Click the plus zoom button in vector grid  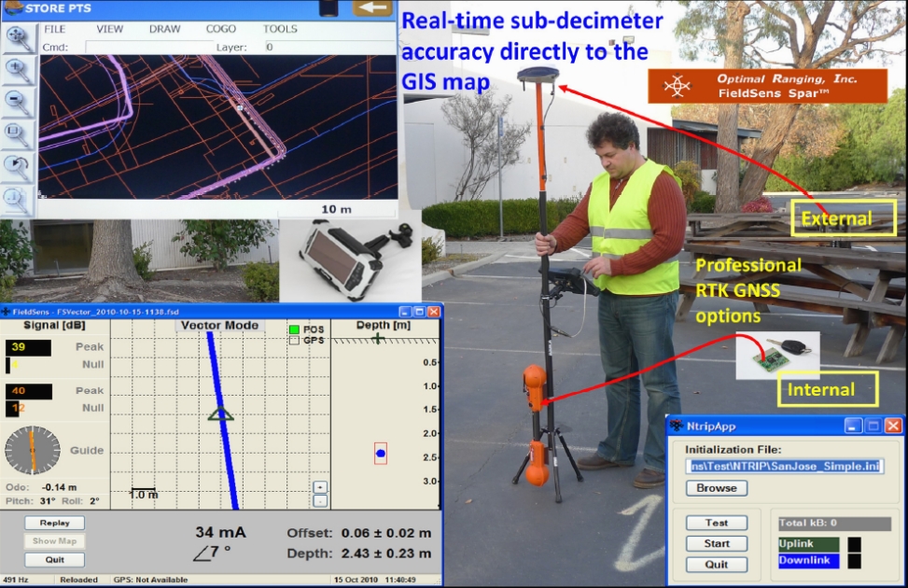320,487
